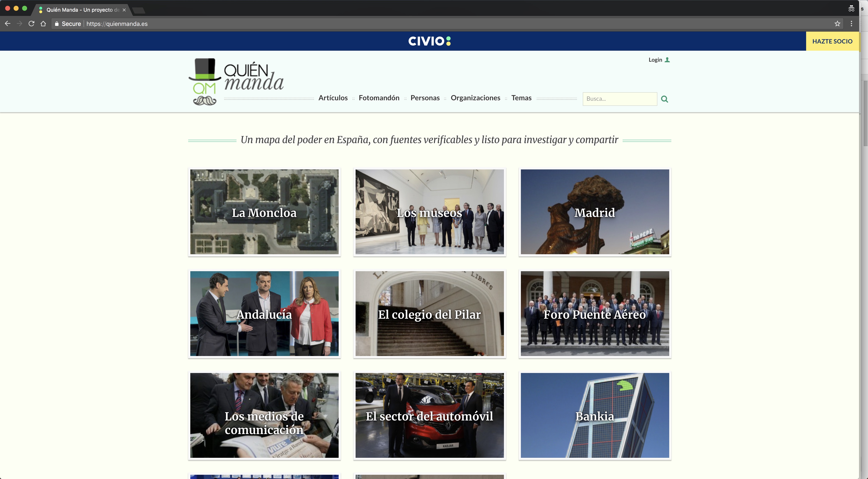Open the Login link
The width and height of the screenshot is (868, 479).
[x=655, y=60]
